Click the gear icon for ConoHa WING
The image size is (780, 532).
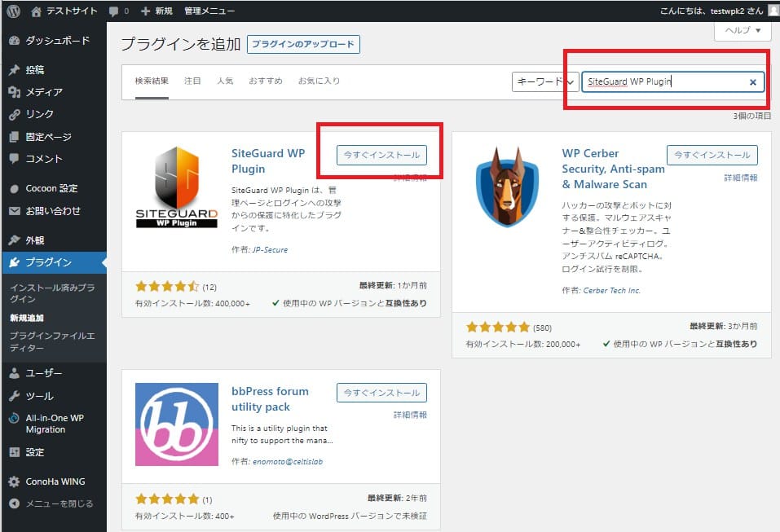click(x=15, y=481)
